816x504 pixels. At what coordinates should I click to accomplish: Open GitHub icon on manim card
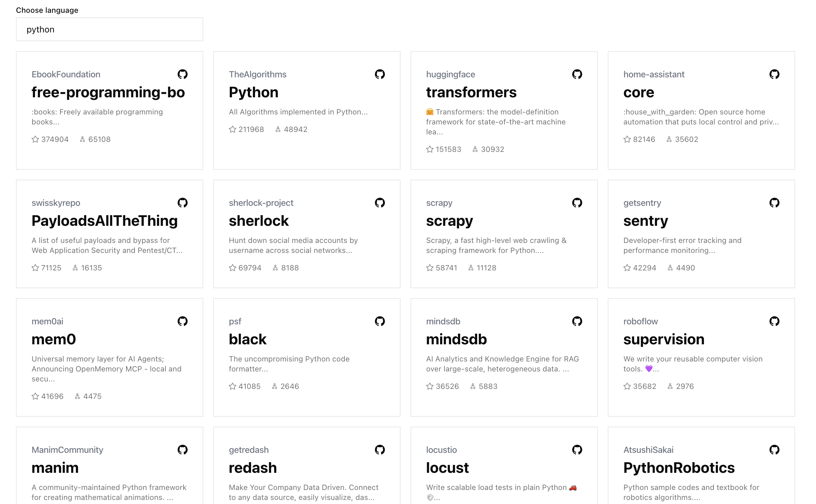(x=183, y=450)
